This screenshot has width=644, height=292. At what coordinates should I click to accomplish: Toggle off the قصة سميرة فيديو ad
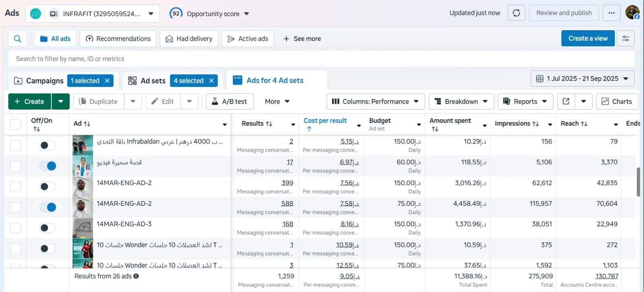click(x=48, y=166)
